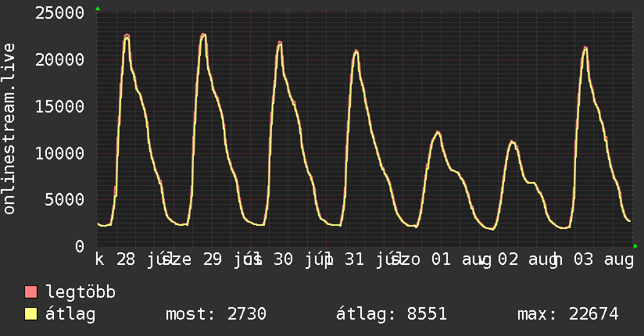Click the 10000 y-axis label
Image resolution: width=644 pixels, height=336 pixels.
(x=60, y=154)
